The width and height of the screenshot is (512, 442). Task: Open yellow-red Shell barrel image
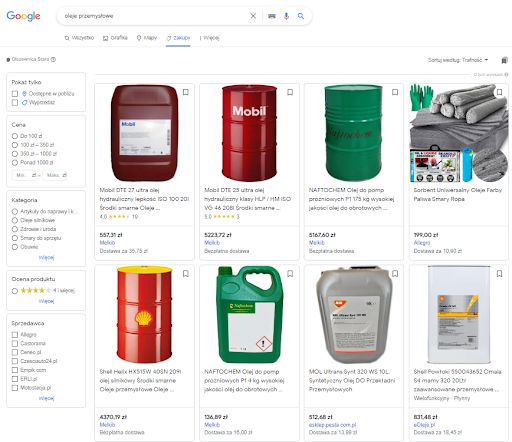(144, 314)
